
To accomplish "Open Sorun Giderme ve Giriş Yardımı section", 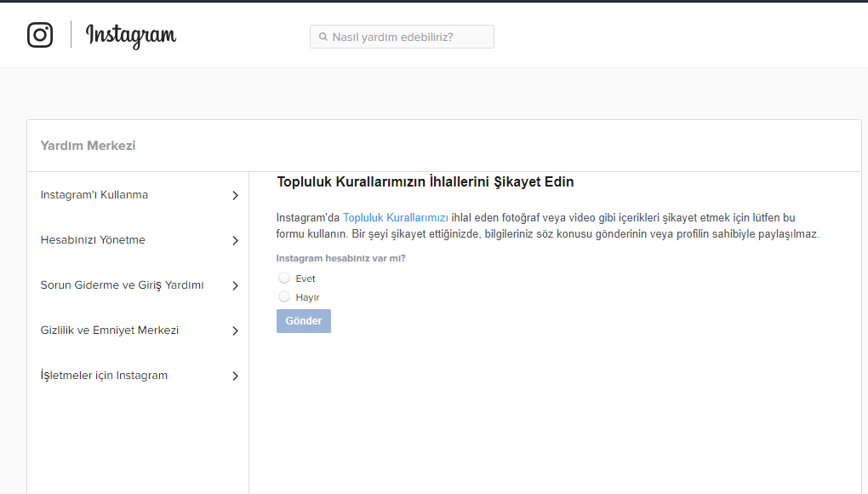I will pos(122,285).
